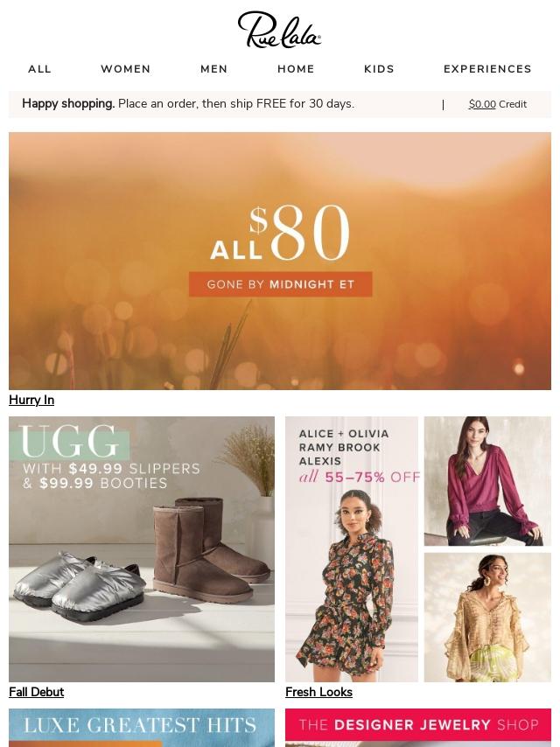Open the All $80 sale banner
Screen dimensions: 560x747
tap(280, 261)
